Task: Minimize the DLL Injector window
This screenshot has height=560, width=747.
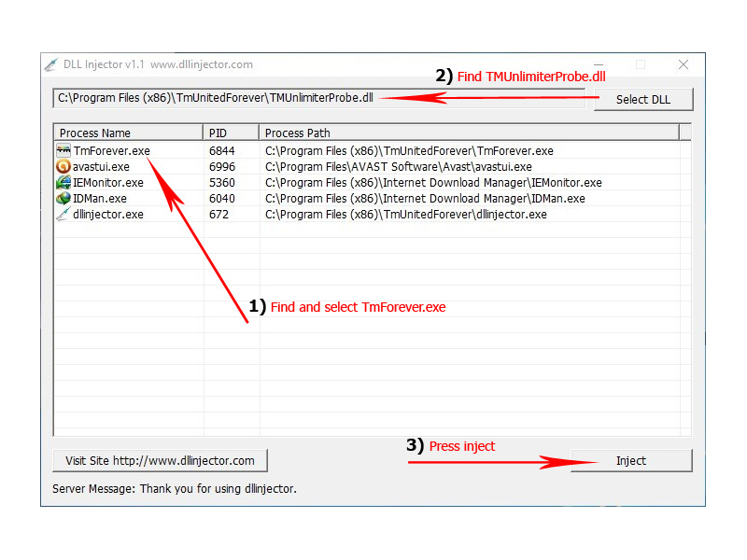Action: click(x=599, y=64)
